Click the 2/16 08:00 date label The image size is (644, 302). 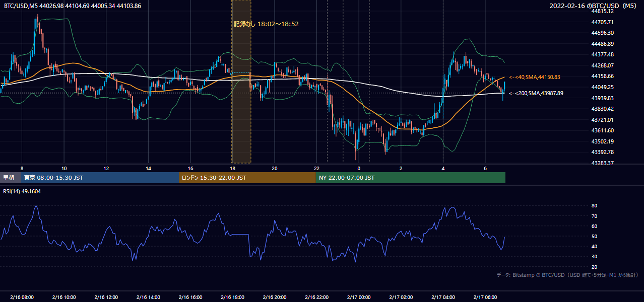22,297
